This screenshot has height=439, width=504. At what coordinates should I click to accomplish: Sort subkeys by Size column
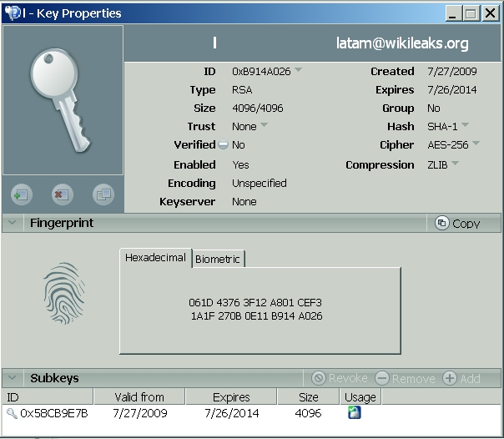(x=308, y=397)
